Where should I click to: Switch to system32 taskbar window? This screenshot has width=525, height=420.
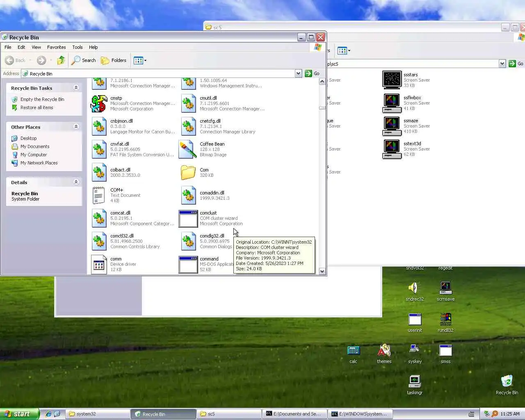click(x=98, y=414)
